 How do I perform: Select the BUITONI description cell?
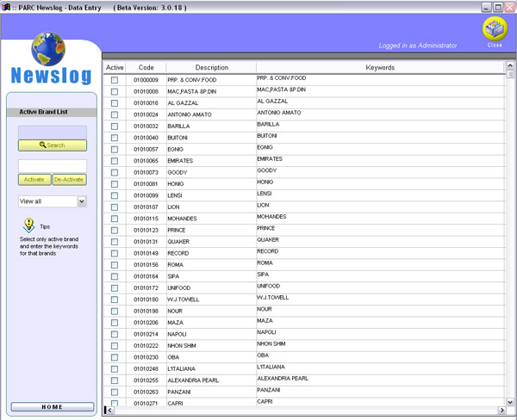point(211,138)
